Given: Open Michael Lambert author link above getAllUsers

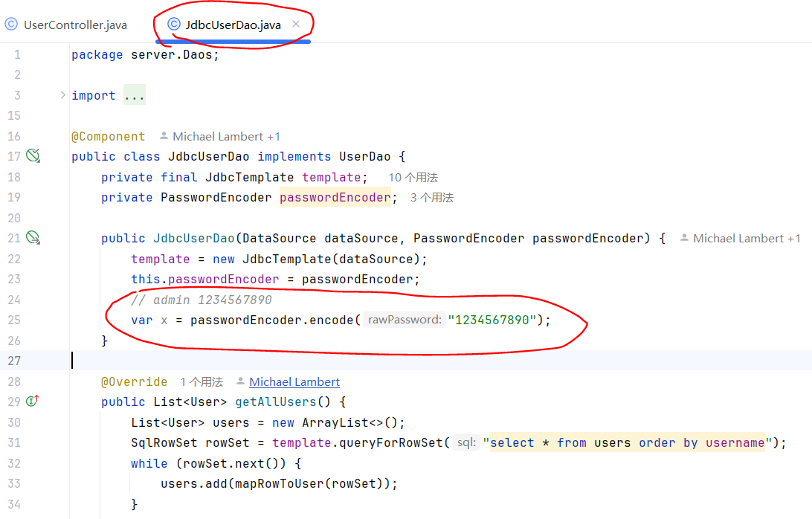Looking at the screenshot, I should [294, 381].
